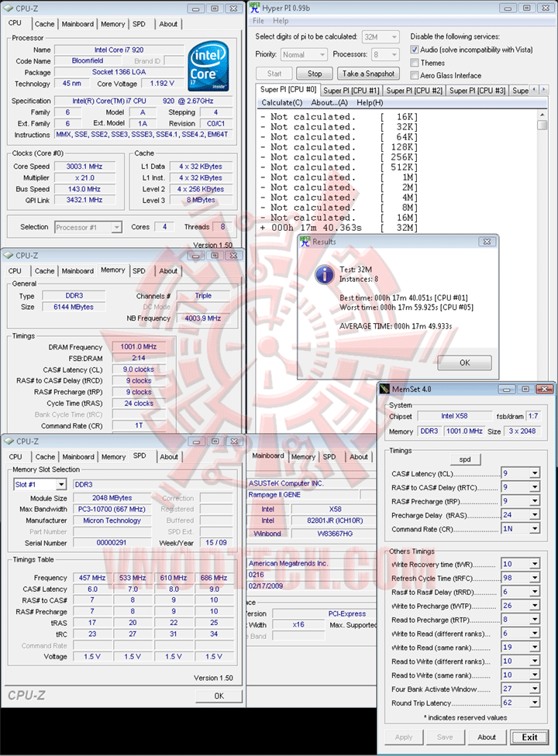Image resolution: width=558 pixels, height=756 pixels.
Task: Toggle Themes checkbox in Hyper PI
Action: pos(415,63)
